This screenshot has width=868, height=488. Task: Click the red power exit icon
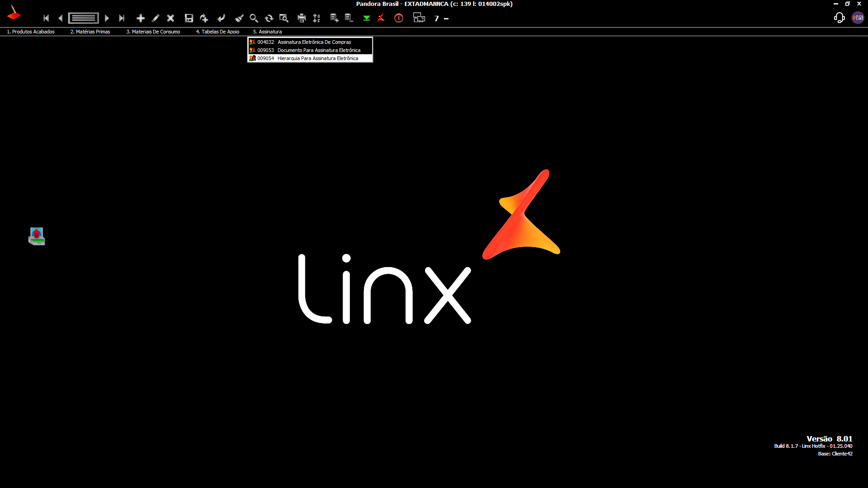(399, 19)
